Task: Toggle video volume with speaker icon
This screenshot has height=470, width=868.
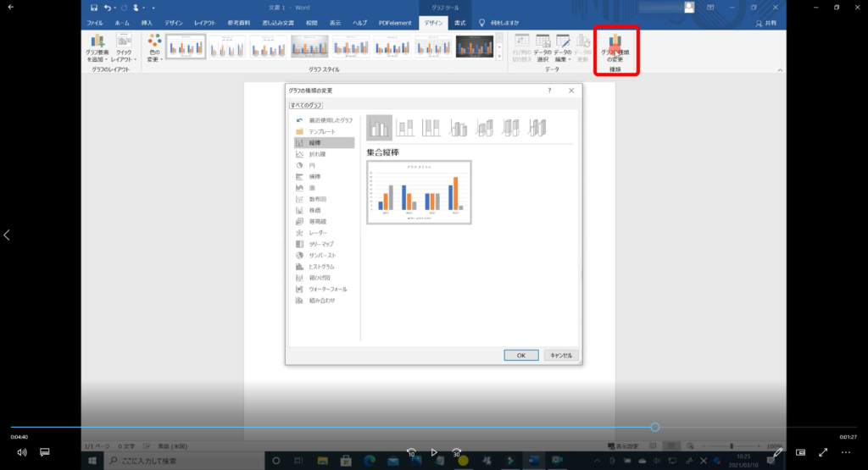Action: pyautogui.click(x=21, y=452)
